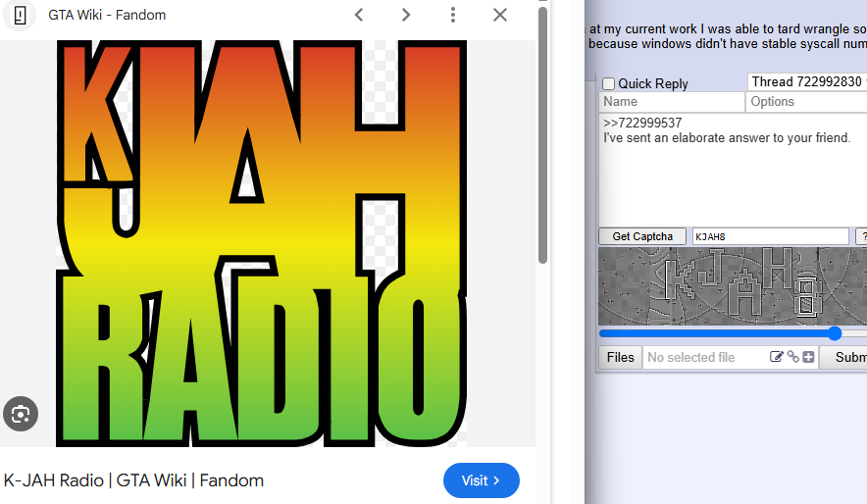Click the reply comment text area
867x504 pixels.
point(734,170)
